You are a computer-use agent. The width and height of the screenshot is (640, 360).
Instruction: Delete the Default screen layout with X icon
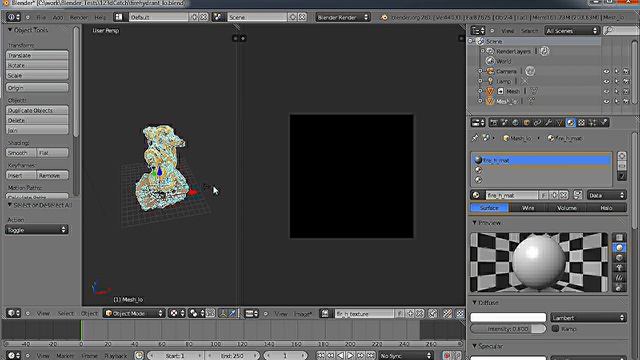pos(203,17)
